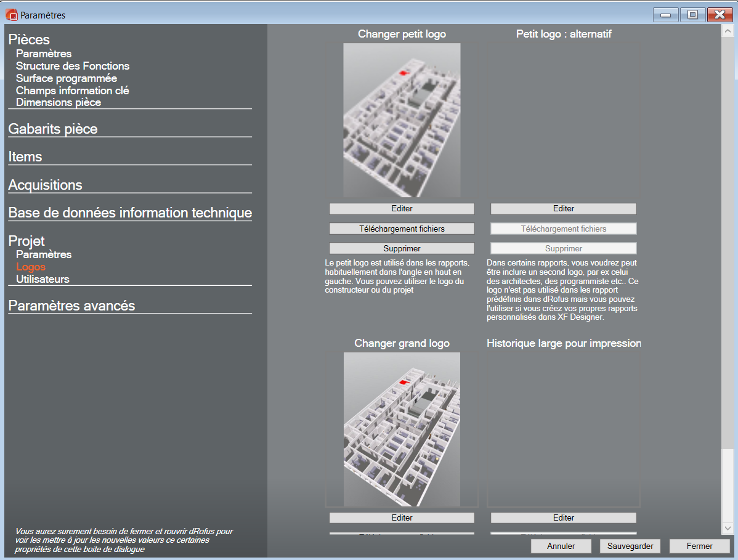Open Champs information clé settings
This screenshot has width=738, height=560.
click(72, 91)
